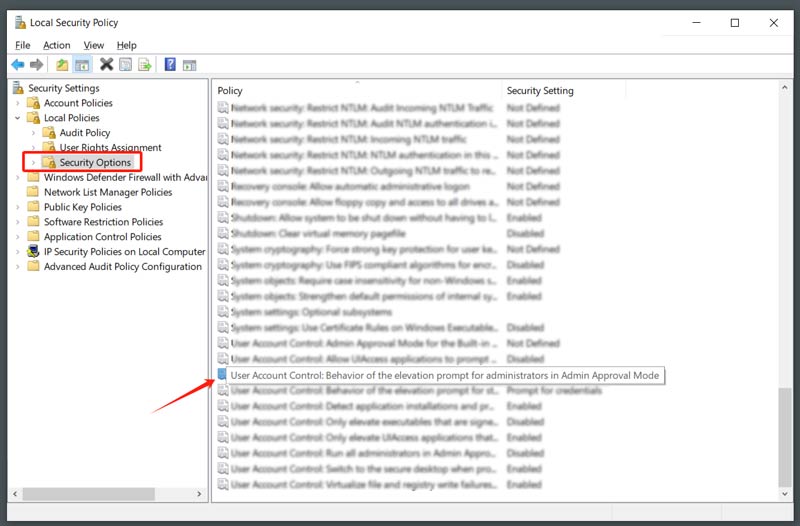
Task: Select 'Network security: Restrict NTLM: Incoming NTLM traffic' policy
Action: (x=348, y=139)
